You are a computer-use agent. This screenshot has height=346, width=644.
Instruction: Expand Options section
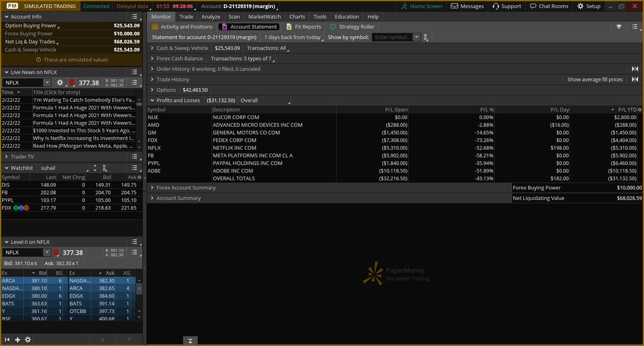(152, 90)
